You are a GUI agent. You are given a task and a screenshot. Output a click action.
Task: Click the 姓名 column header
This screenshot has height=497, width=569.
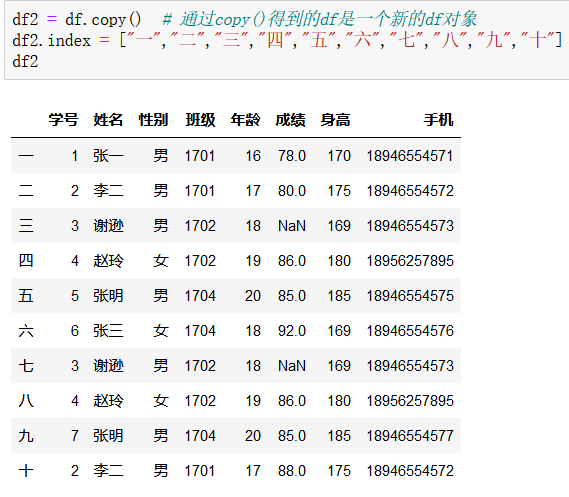click(x=108, y=120)
